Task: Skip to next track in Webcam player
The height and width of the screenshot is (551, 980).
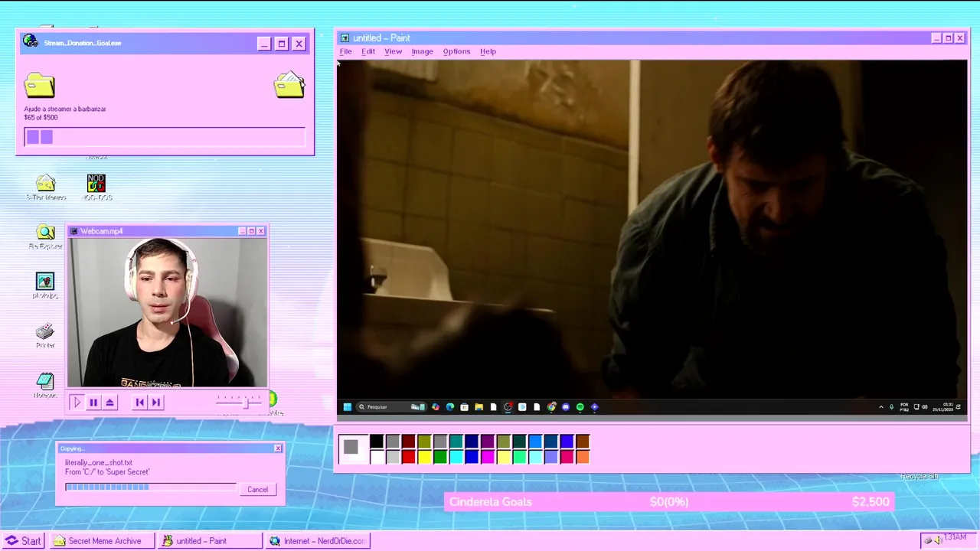Action: pyautogui.click(x=155, y=402)
